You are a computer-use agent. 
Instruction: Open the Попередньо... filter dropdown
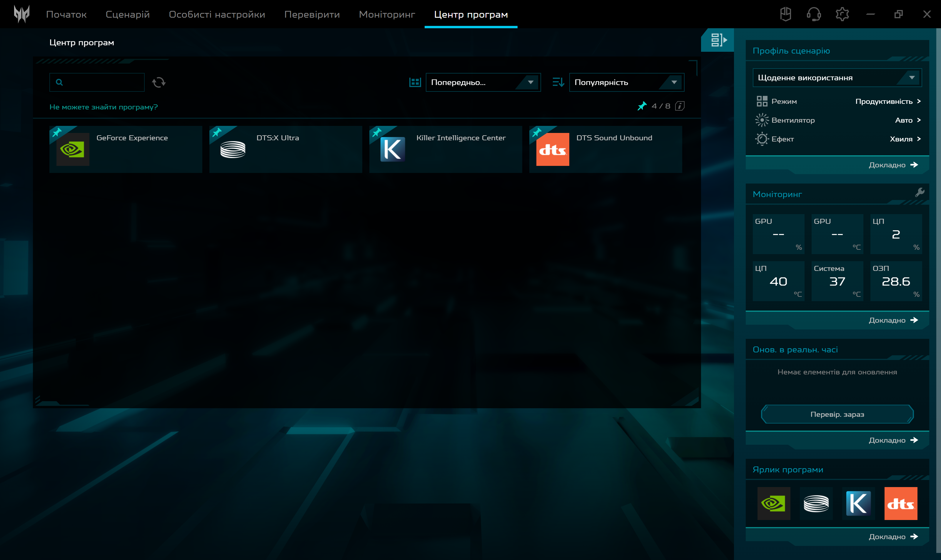483,82
